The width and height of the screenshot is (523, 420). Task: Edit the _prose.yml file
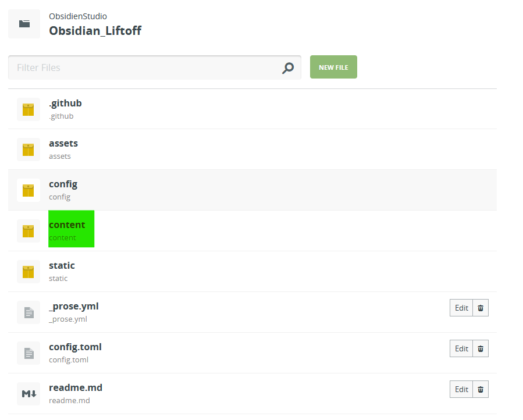click(x=461, y=308)
